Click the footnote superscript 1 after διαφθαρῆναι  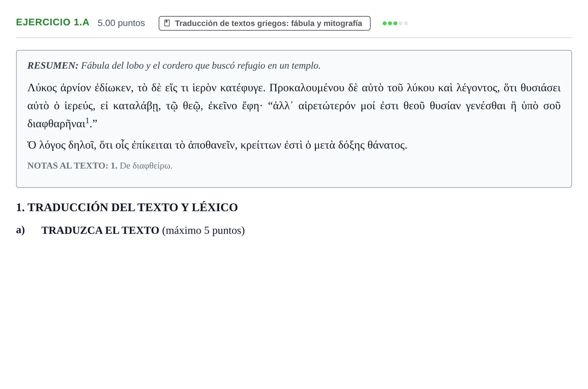pyautogui.click(x=87, y=121)
